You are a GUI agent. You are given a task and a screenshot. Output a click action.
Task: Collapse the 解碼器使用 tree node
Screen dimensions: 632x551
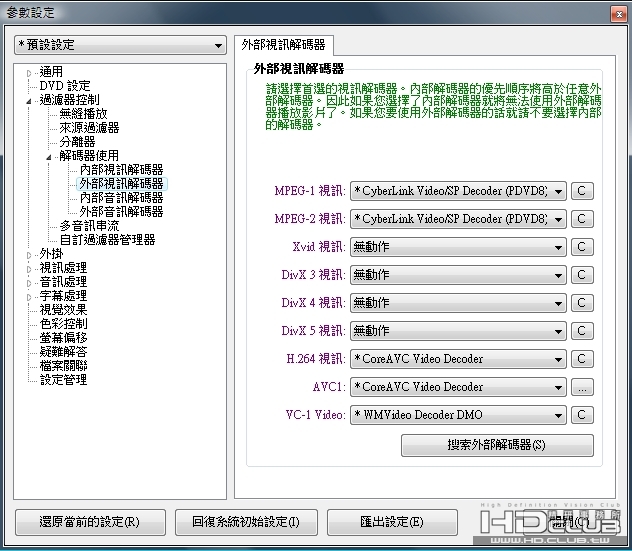(49, 157)
